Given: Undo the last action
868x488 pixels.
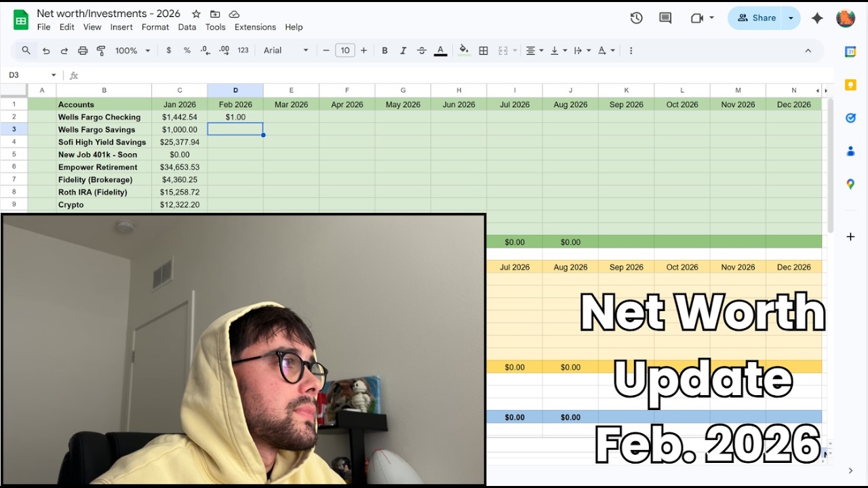Looking at the screenshot, I should pyautogui.click(x=46, y=50).
